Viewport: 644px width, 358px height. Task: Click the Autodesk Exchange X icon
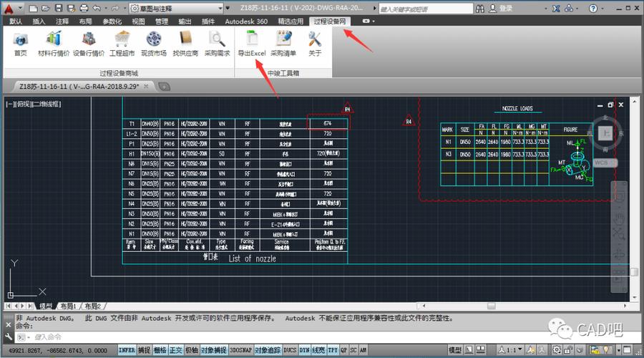tap(556, 8)
